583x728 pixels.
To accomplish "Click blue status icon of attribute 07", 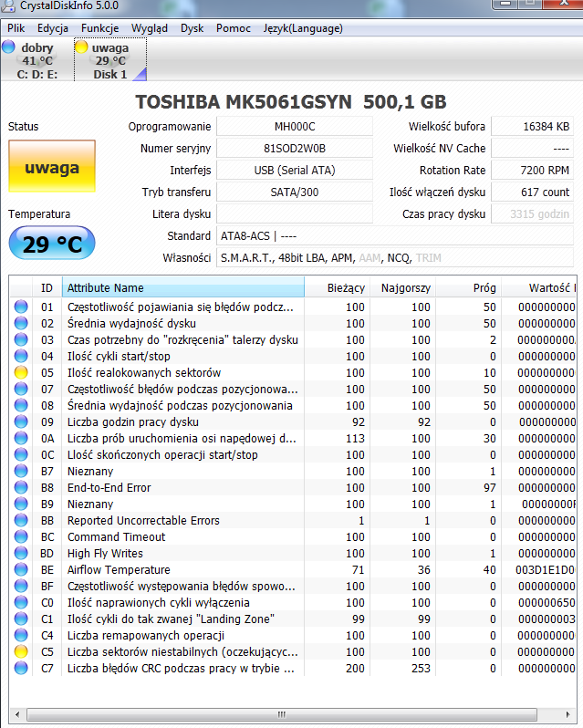I will click(x=21, y=389).
